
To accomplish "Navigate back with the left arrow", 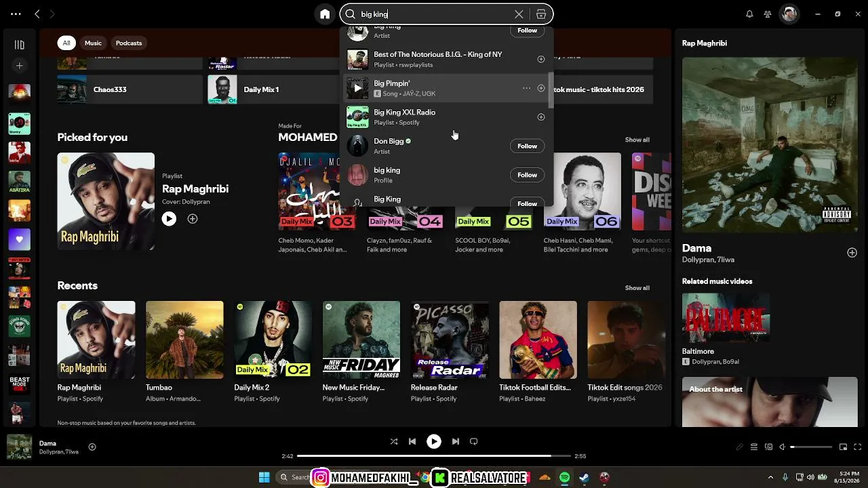I will [x=37, y=14].
